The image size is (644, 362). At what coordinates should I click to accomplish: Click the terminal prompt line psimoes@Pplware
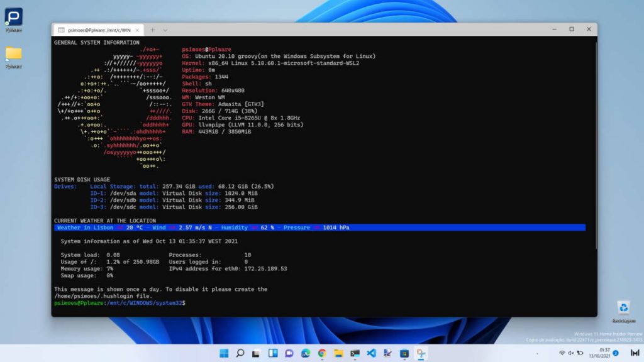click(119, 303)
